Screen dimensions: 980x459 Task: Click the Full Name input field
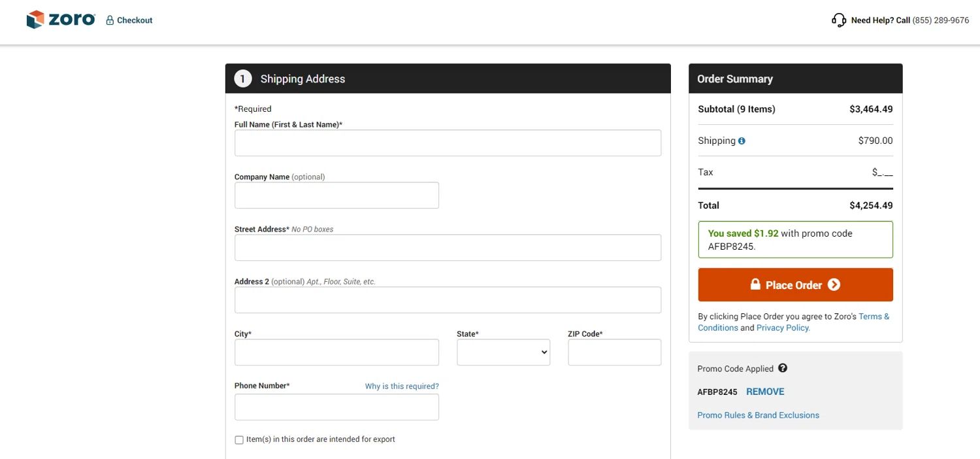(x=448, y=143)
